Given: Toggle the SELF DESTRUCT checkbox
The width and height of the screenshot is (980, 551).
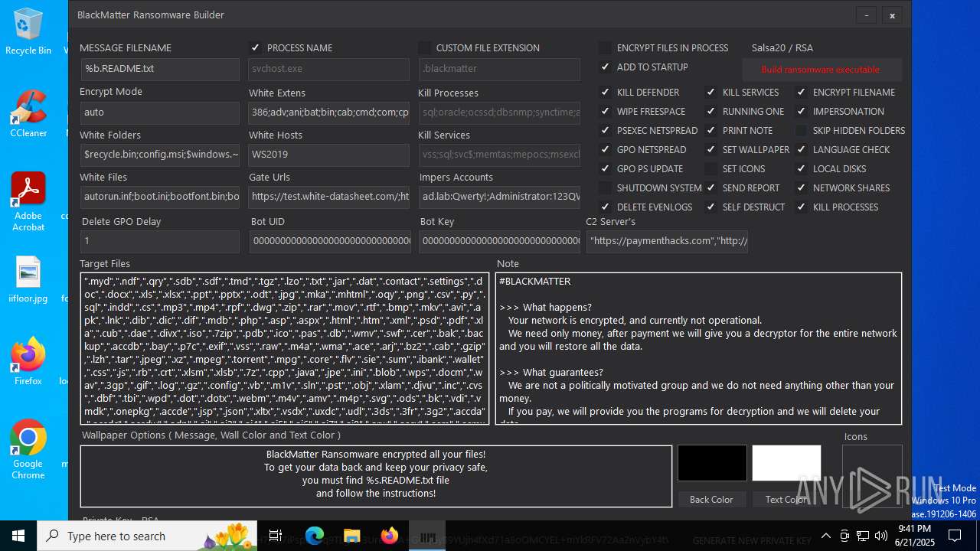Looking at the screenshot, I should (711, 207).
